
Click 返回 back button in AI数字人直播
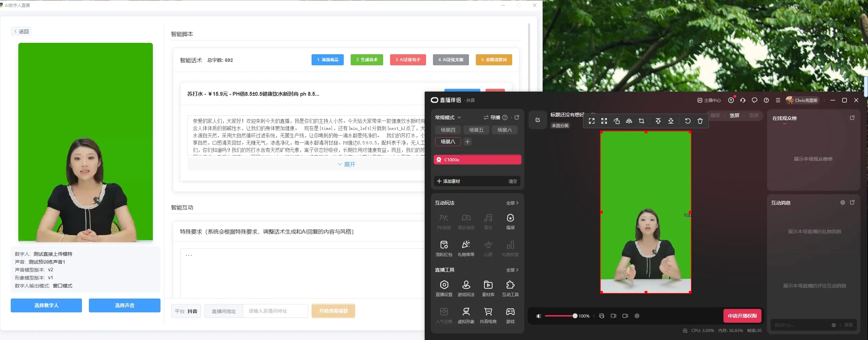coord(21,31)
